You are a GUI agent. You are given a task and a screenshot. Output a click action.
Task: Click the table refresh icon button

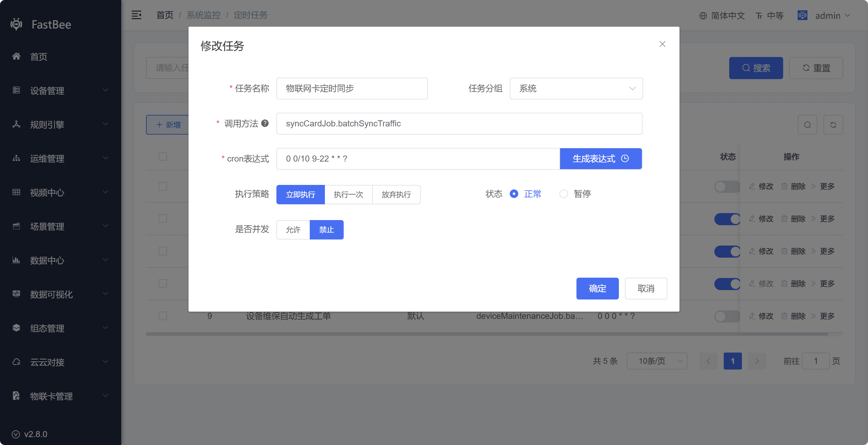(833, 125)
